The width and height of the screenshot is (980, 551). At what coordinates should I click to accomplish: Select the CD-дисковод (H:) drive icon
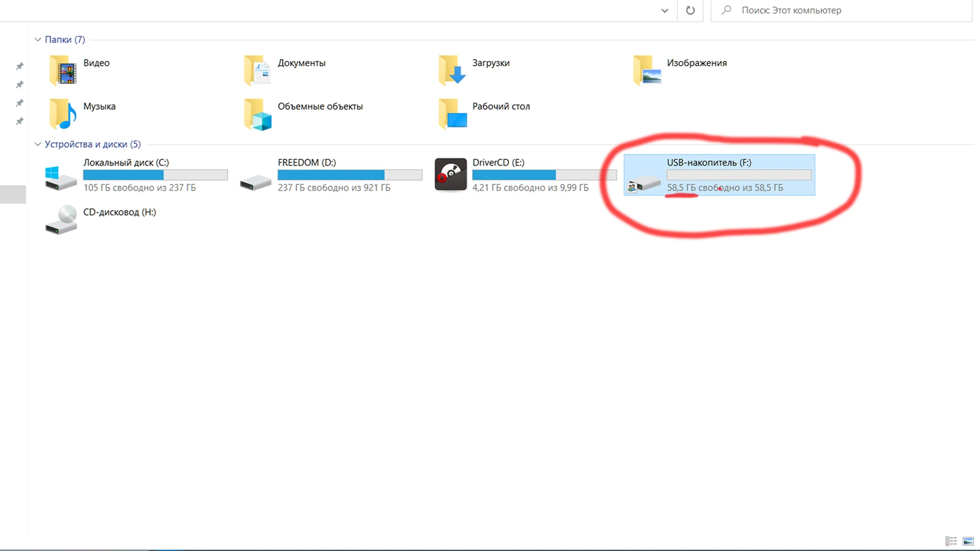click(61, 220)
